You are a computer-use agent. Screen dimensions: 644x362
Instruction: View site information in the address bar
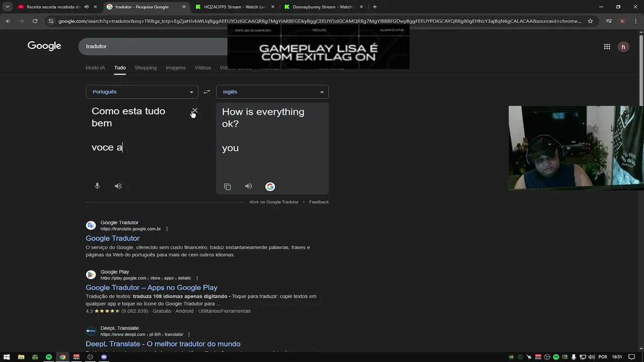tap(50, 21)
